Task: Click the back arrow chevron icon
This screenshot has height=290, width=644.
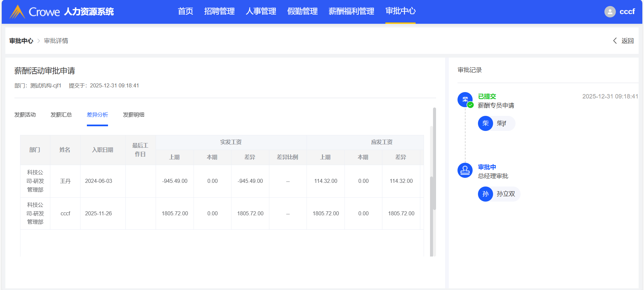Action: [x=615, y=41]
